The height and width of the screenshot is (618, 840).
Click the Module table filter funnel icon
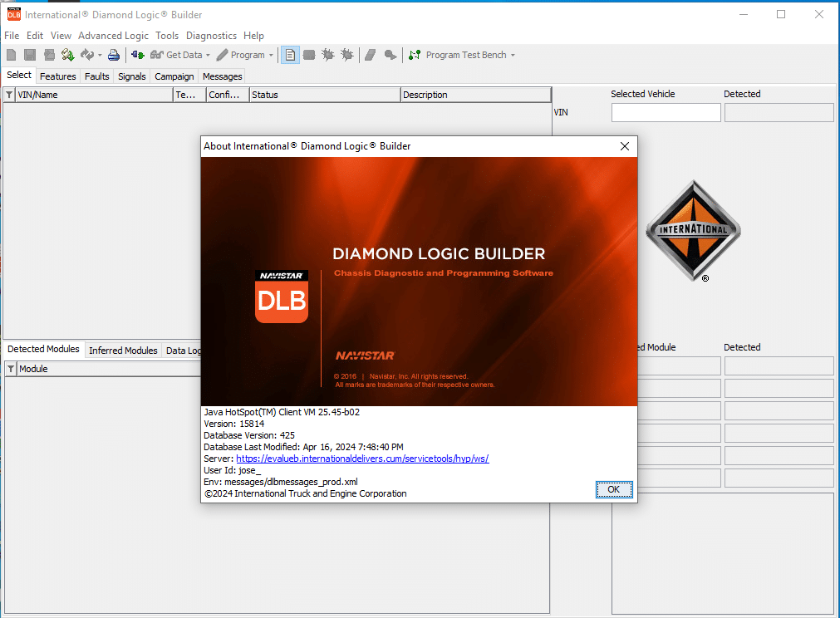tap(11, 369)
